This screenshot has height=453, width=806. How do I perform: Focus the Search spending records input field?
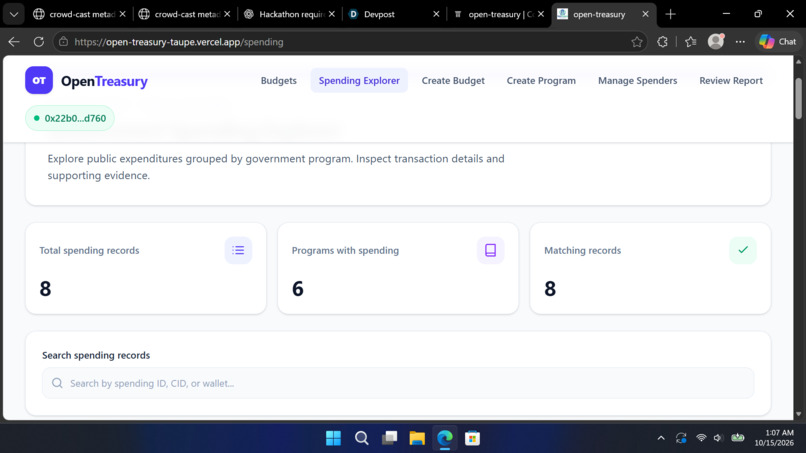398,383
